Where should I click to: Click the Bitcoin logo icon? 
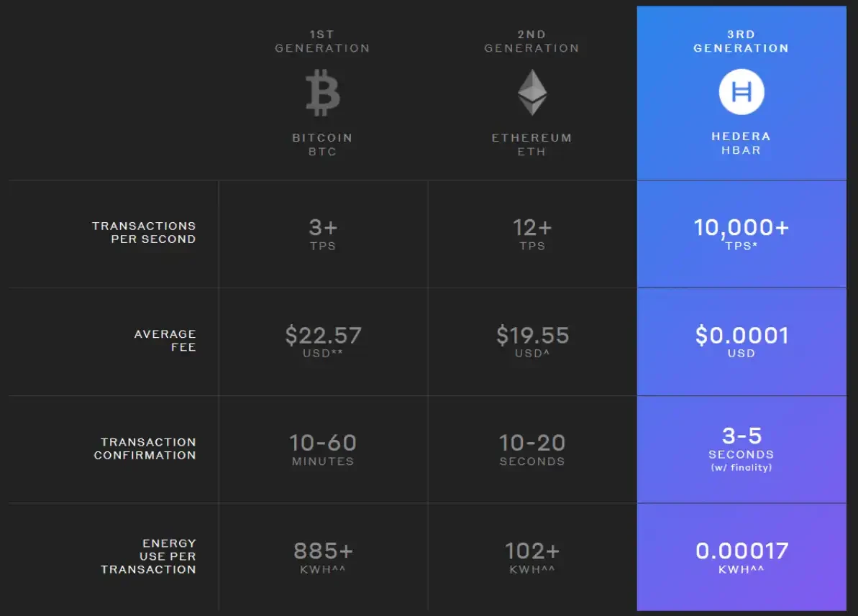(323, 93)
